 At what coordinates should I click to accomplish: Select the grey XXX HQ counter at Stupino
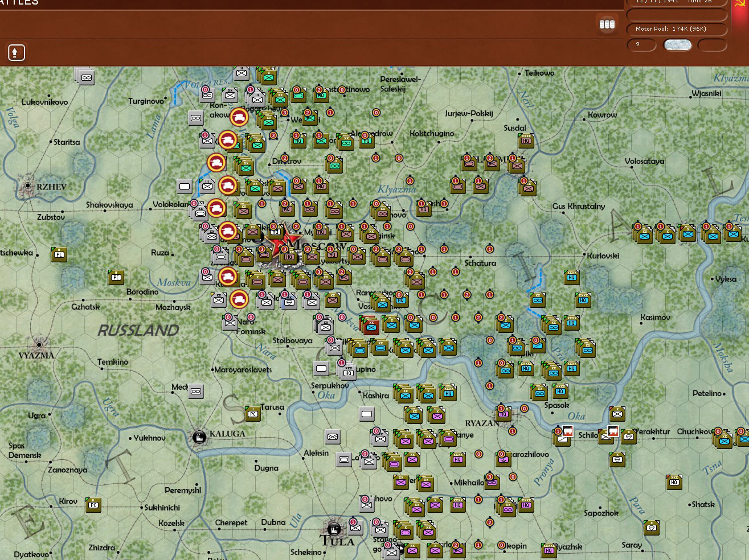point(347,372)
